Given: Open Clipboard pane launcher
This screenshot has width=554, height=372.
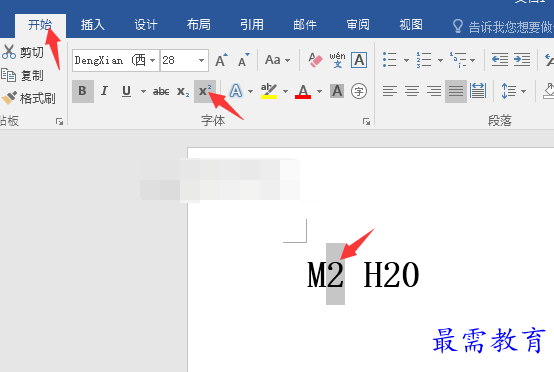Looking at the screenshot, I should 59,122.
